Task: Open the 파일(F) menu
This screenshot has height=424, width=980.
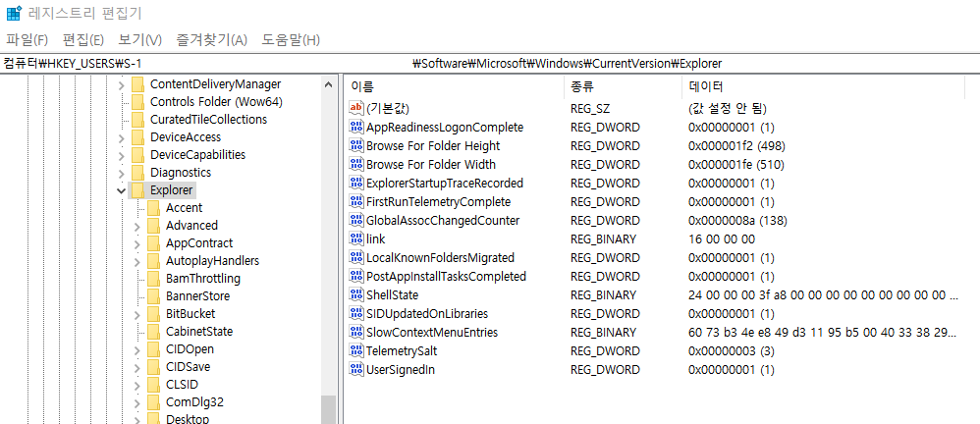Action: click(27, 40)
